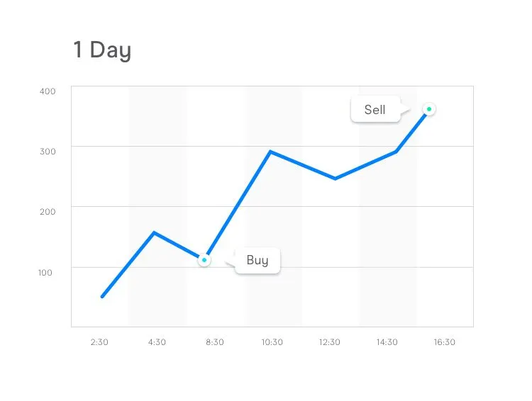Click the 100 value axis label
This screenshot has width=532, height=401.
point(45,273)
